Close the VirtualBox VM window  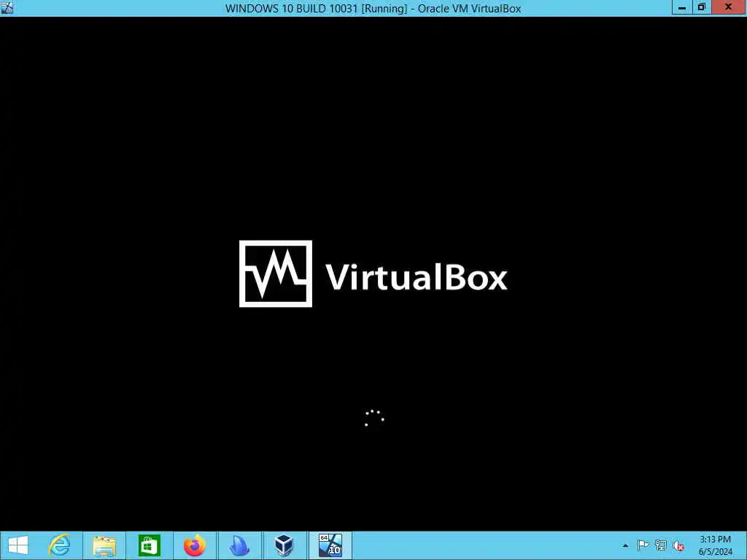pos(729,7)
